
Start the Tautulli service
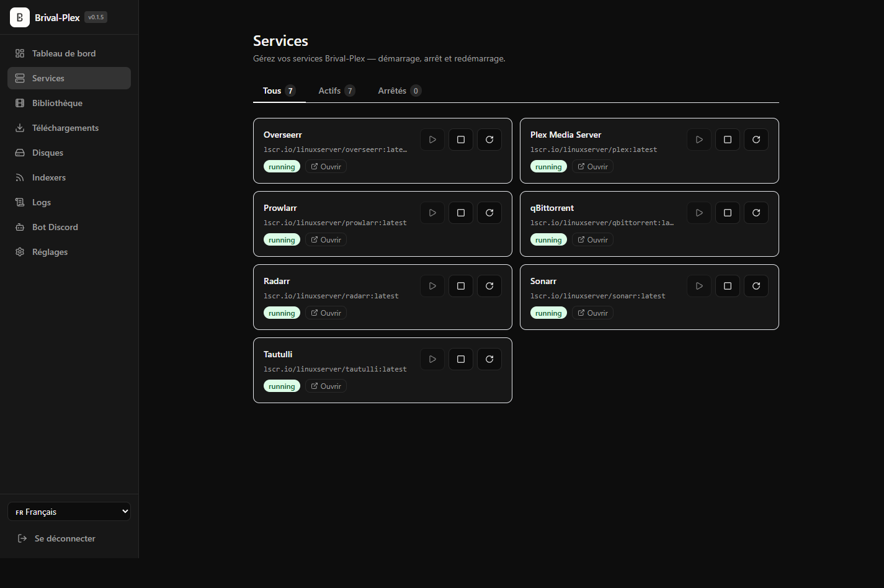(432, 359)
